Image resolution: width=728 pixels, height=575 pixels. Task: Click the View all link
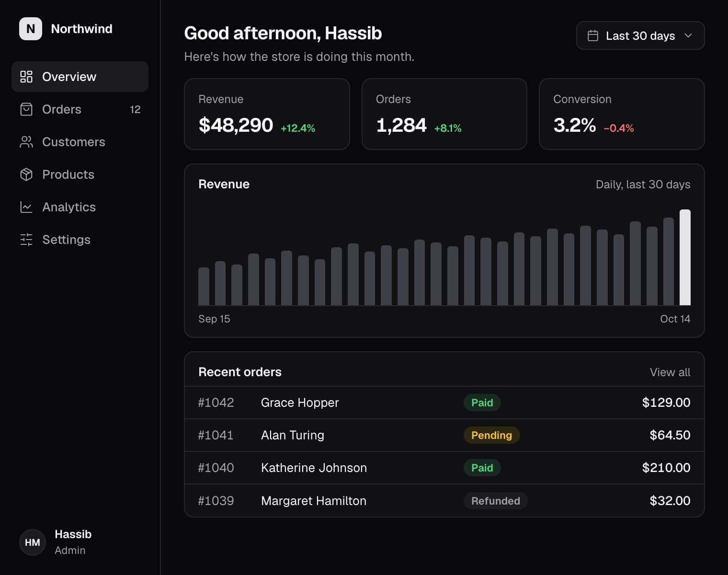tap(670, 372)
